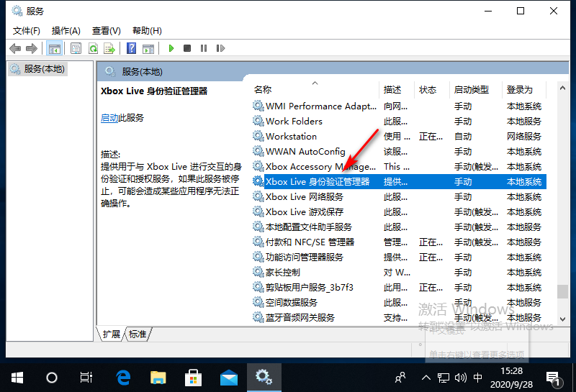
Task: Click the 启动 link to start service
Action: pyautogui.click(x=109, y=118)
